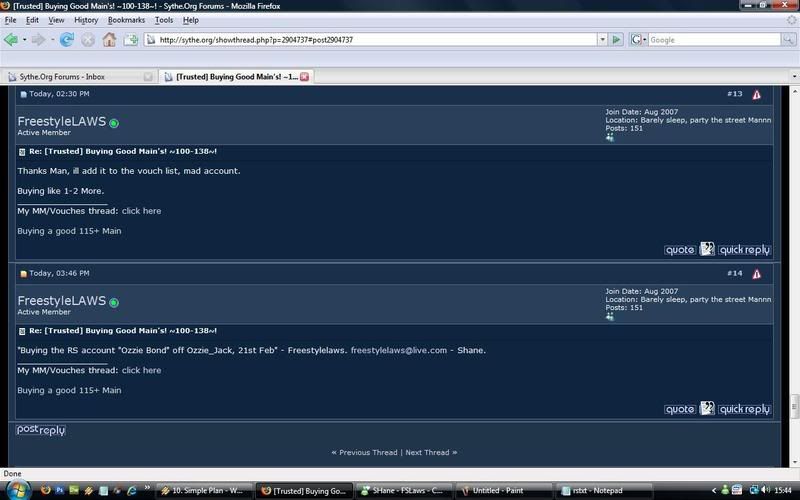Image resolution: width=800 pixels, height=500 pixels.
Task: Switch to rstxt - Notepad taskbar window
Action: [x=604, y=490]
